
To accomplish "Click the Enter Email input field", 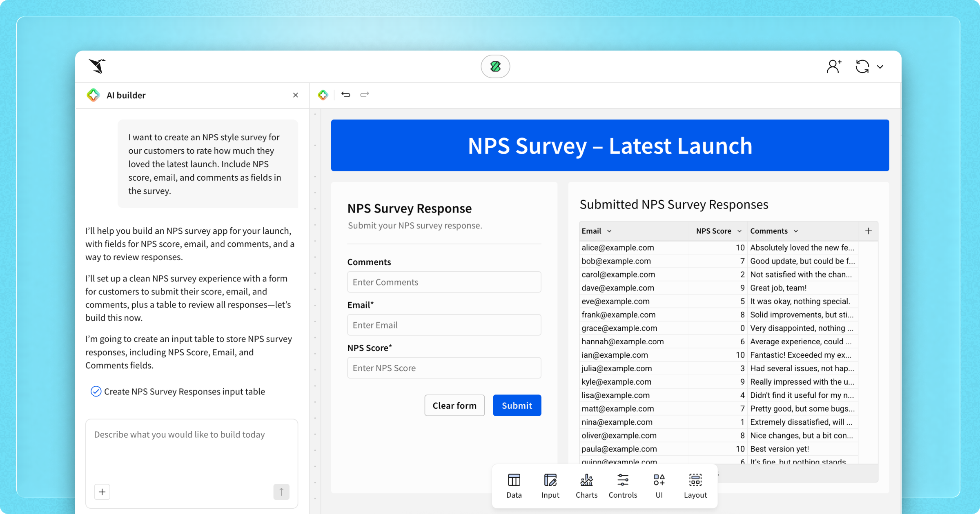I will tap(444, 325).
